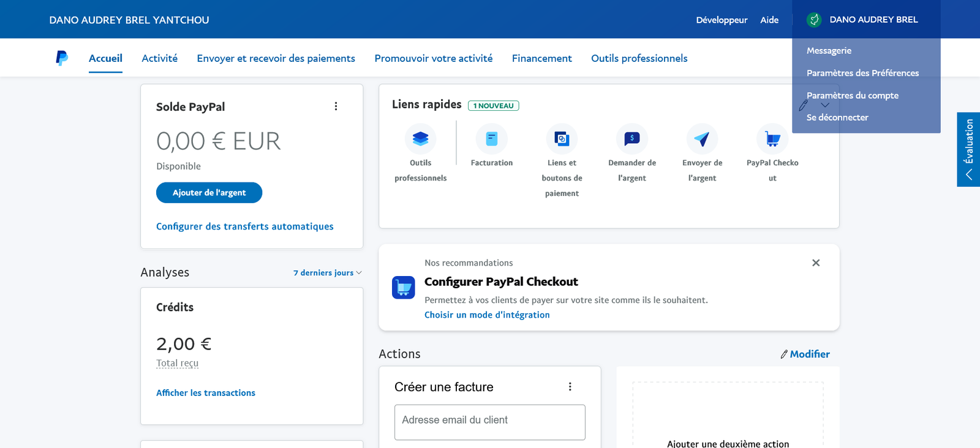980x448 pixels.
Task: Open Configurer des transferts automatiques link
Action: (x=245, y=226)
